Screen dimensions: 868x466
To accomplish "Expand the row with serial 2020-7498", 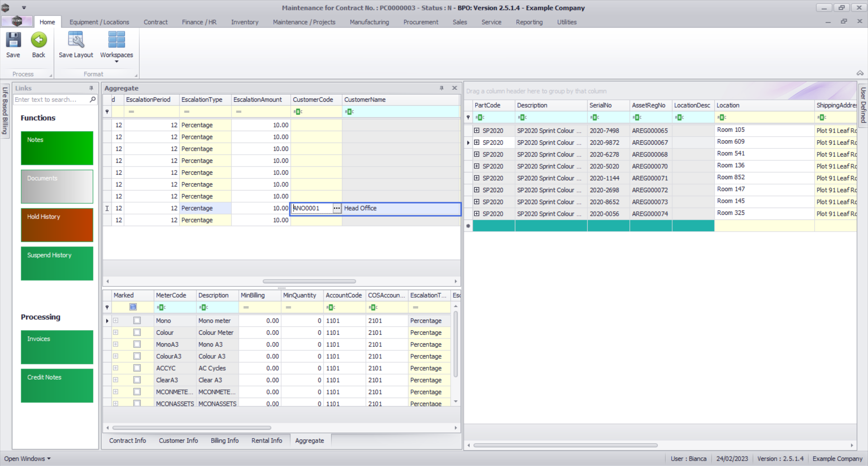I will (x=476, y=130).
